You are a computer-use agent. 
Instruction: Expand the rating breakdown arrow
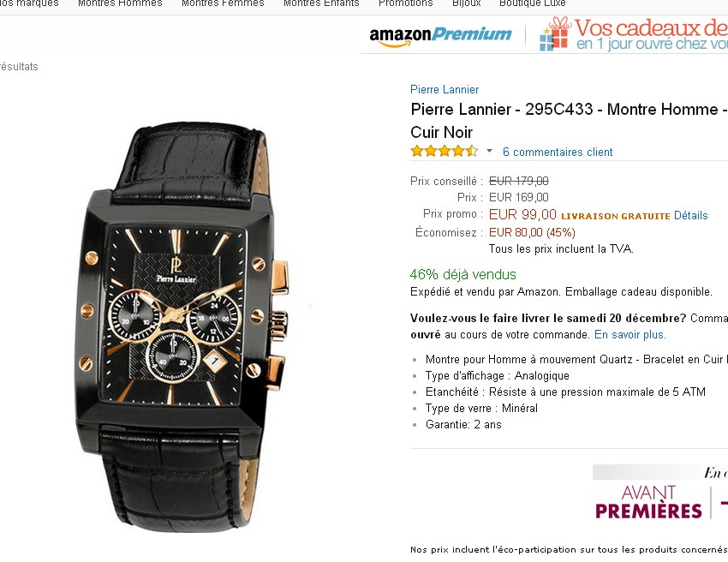489,151
